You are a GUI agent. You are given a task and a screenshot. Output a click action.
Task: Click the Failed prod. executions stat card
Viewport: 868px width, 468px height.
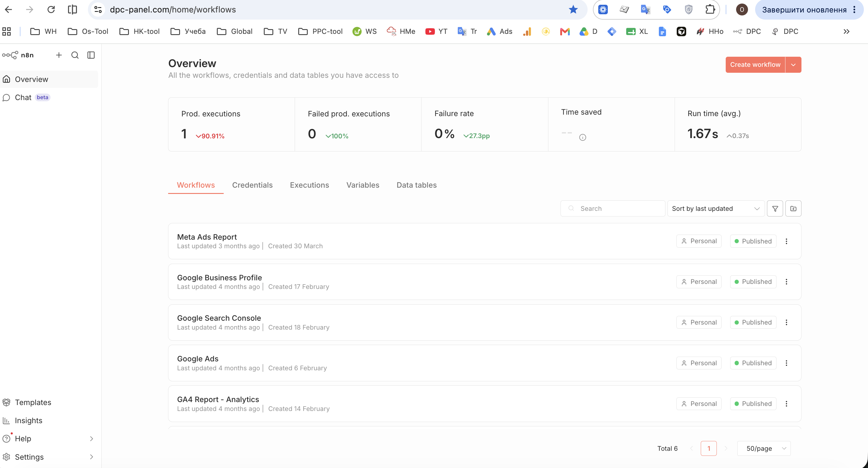pyautogui.click(x=358, y=124)
